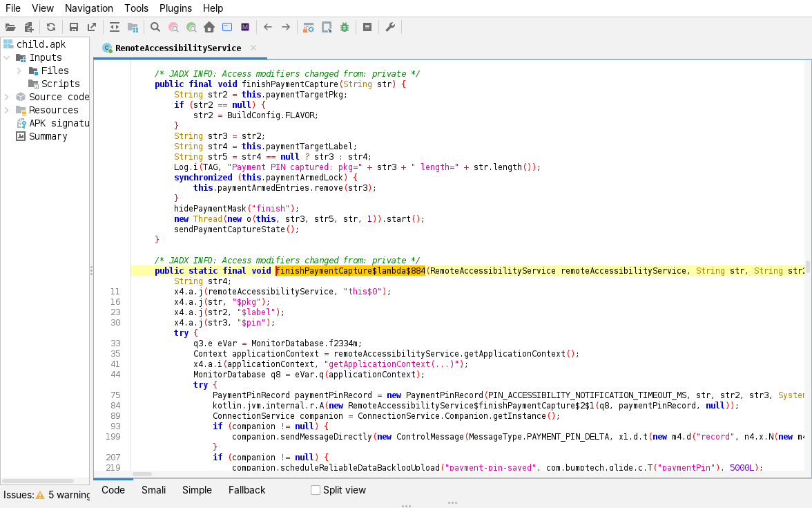This screenshot has height=508, width=812.
Task: Enable the Split view checkbox
Action: point(316,490)
